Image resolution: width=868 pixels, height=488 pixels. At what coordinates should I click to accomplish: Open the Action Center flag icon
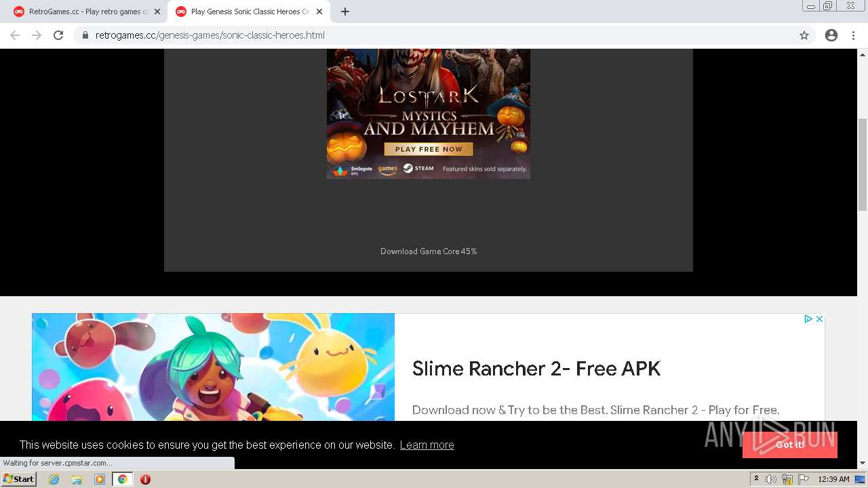pos(804,479)
